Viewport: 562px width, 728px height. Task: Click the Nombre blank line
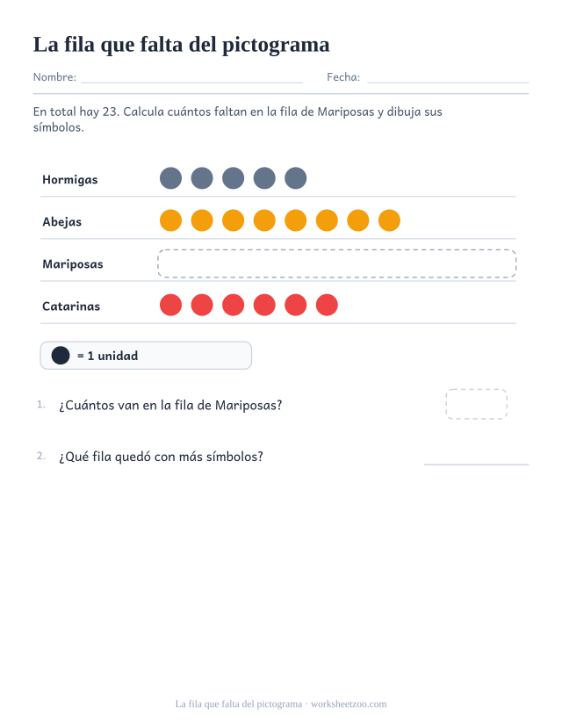click(191, 82)
